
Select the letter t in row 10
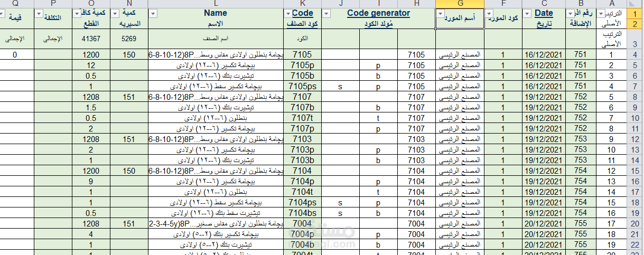pos(378,118)
